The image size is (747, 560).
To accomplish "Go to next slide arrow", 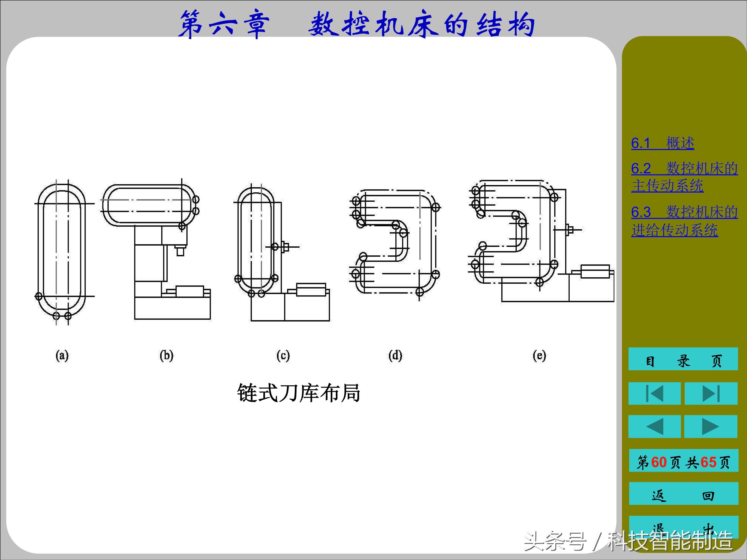I will pyautogui.click(x=711, y=427).
